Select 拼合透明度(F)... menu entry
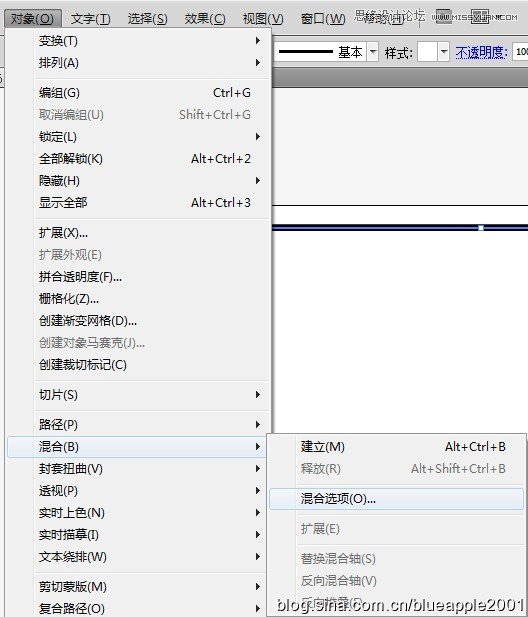Screen dimensions: 528x617 [x=151, y=277]
